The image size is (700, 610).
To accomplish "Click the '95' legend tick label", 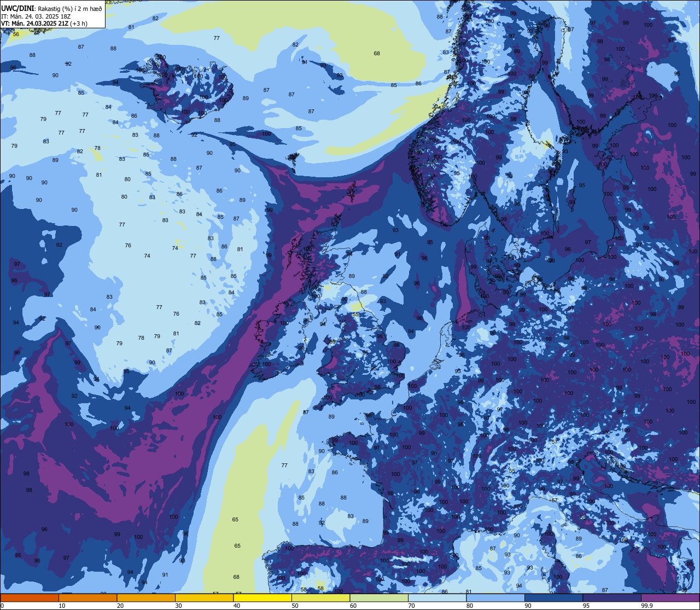I will tap(586, 606).
